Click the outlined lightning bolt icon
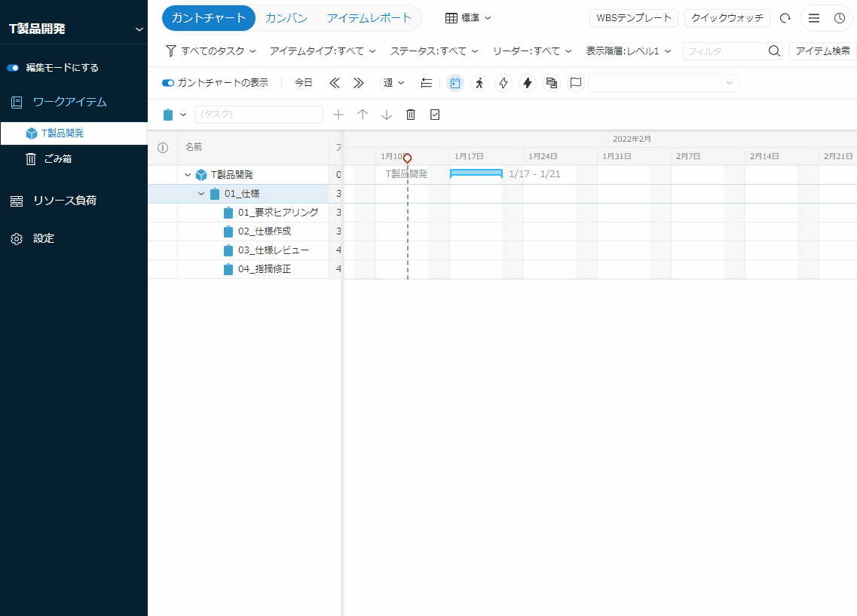Image resolution: width=857 pixels, height=616 pixels. [x=503, y=83]
